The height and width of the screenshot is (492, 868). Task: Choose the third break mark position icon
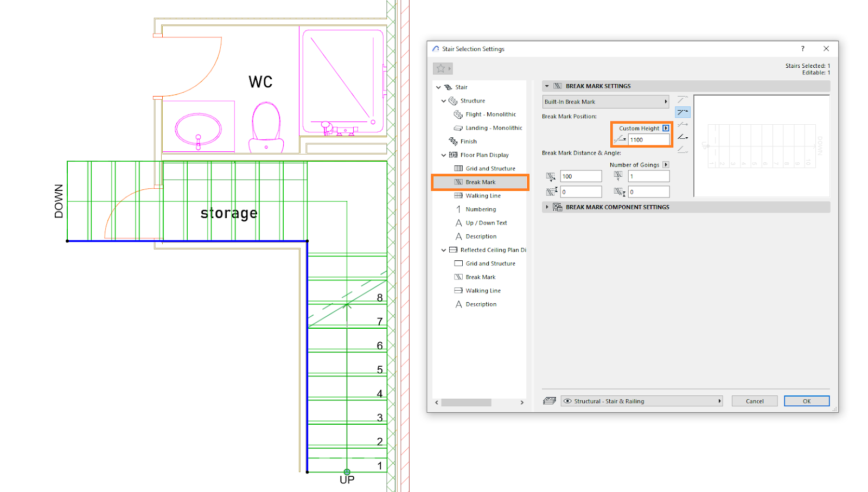pyautogui.click(x=682, y=125)
